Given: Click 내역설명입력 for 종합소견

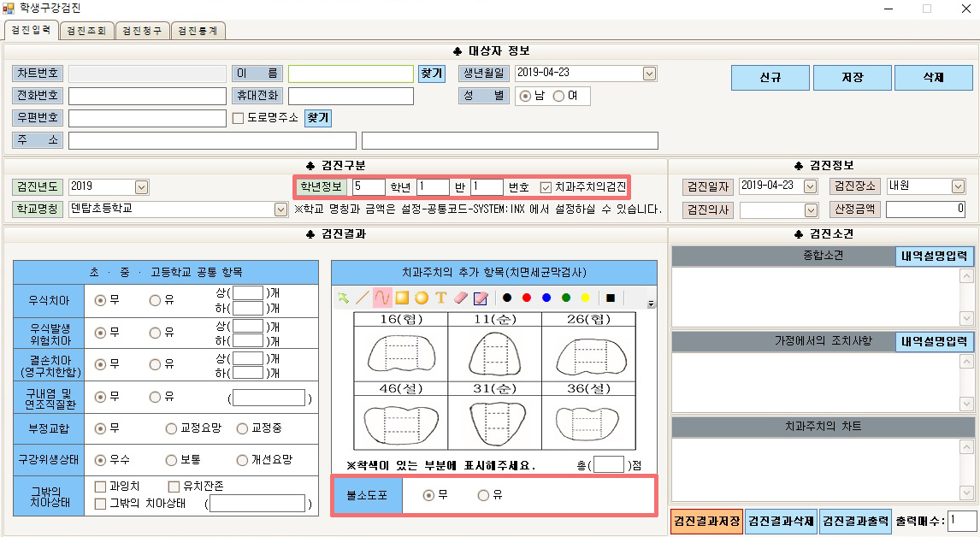Looking at the screenshot, I should tap(935, 256).
